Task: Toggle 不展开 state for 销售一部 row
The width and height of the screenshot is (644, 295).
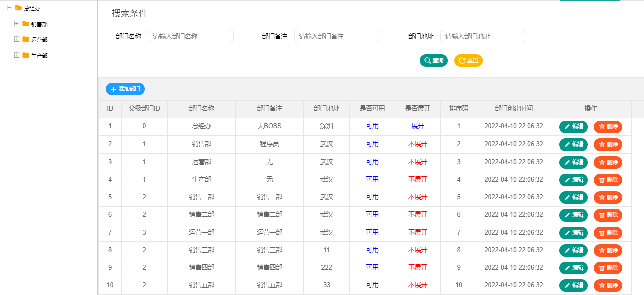Action: tap(417, 197)
